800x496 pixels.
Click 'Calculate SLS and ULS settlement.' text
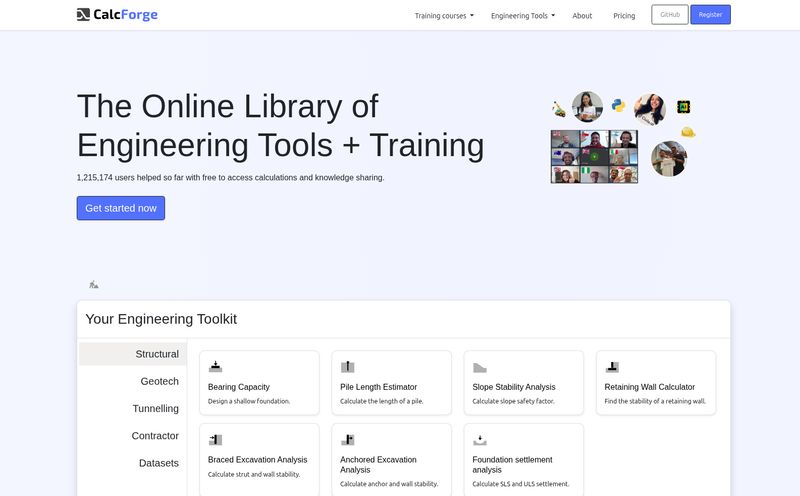pos(521,484)
